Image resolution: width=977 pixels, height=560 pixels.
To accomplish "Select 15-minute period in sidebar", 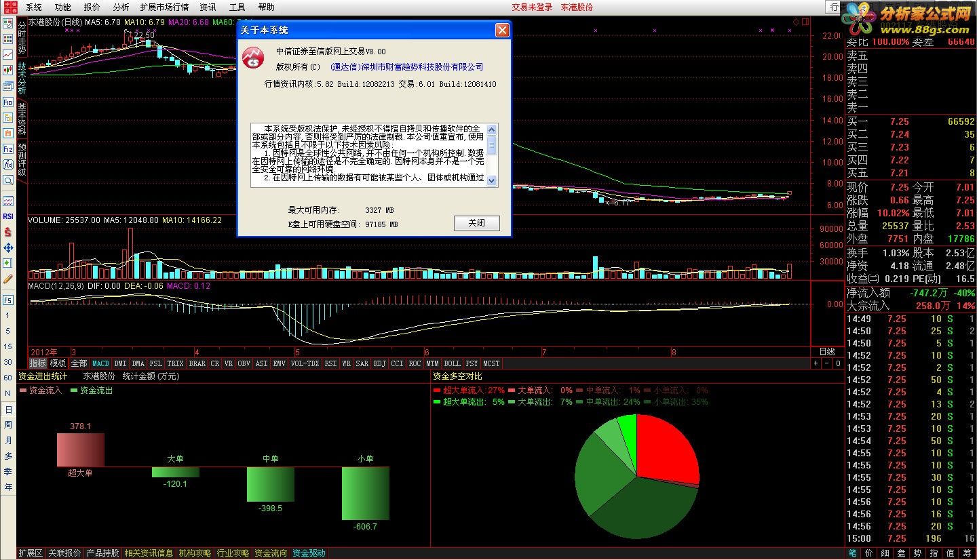I will (x=8, y=347).
